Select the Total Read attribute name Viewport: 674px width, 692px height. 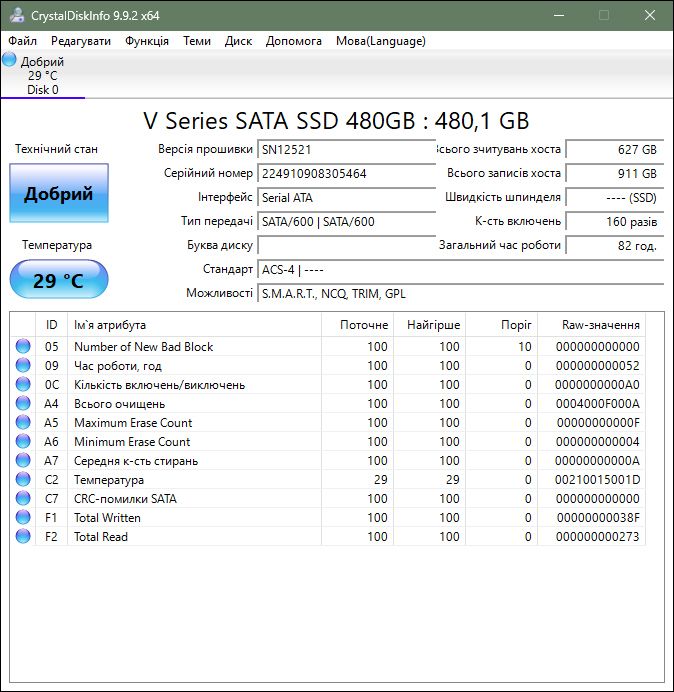coord(101,537)
